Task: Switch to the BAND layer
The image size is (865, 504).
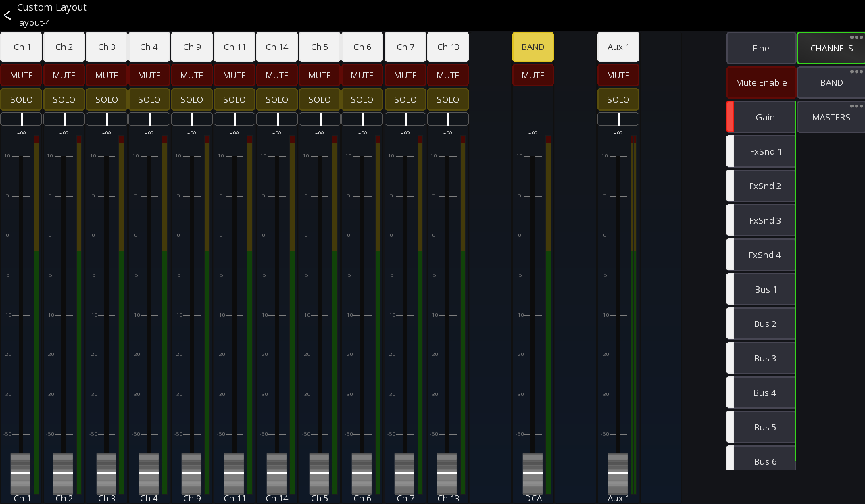Action: point(831,82)
